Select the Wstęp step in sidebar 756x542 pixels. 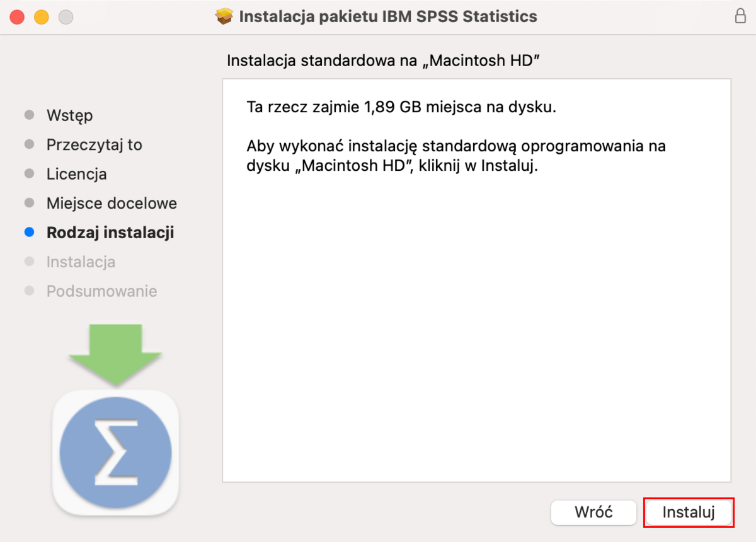pyautogui.click(x=69, y=115)
